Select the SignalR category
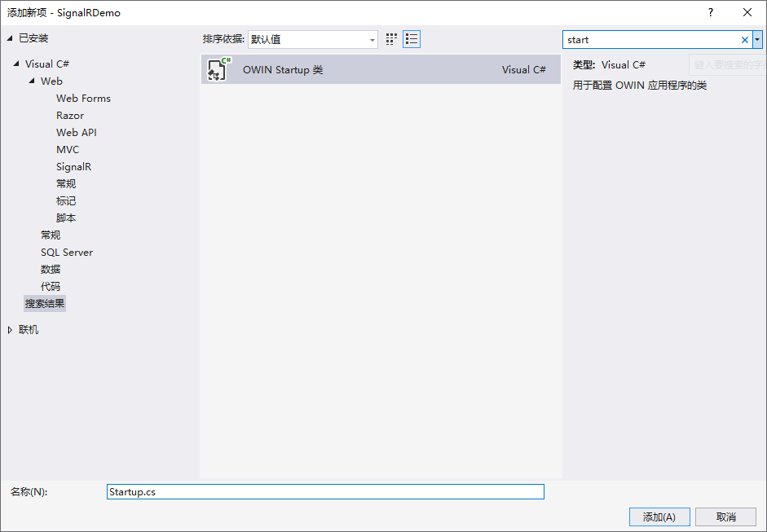This screenshot has width=767, height=532. (73, 167)
